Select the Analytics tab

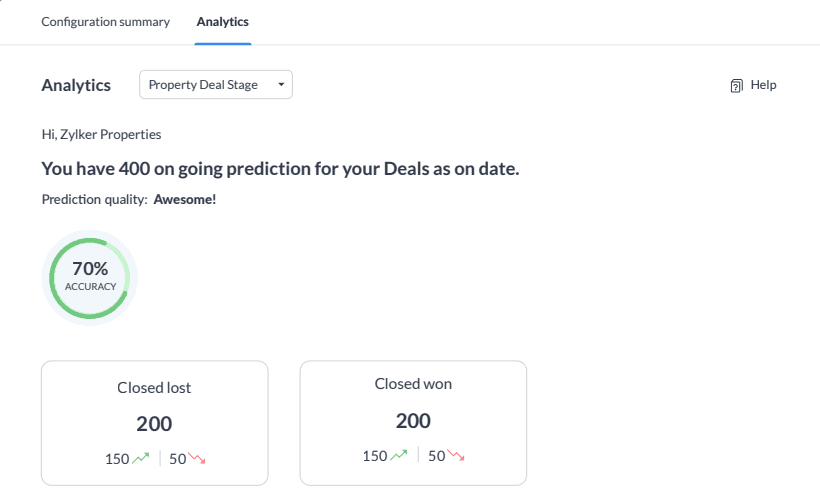(223, 21)
